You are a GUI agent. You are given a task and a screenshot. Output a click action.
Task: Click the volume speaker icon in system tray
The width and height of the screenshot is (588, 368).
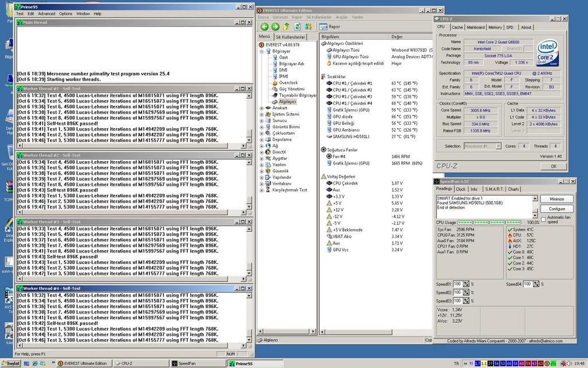[x=569, y=363]
